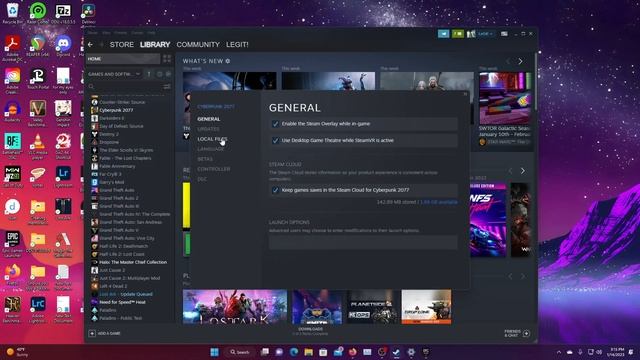Toggle Keep games saves in Steam Cloud checkbox
Screen dimensions: 640x360
click(276, 190)
